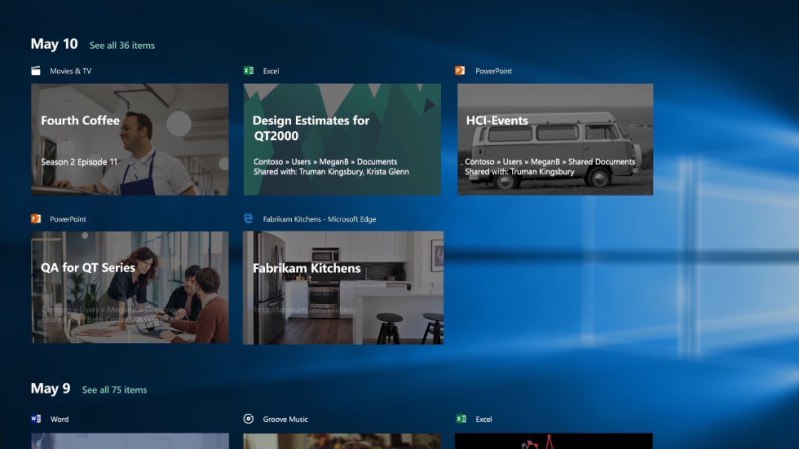This screenshot has height=449, width=799.
Task: Open the Fabrikam Kitchens web page card
Action: click(x=343, y=288)
